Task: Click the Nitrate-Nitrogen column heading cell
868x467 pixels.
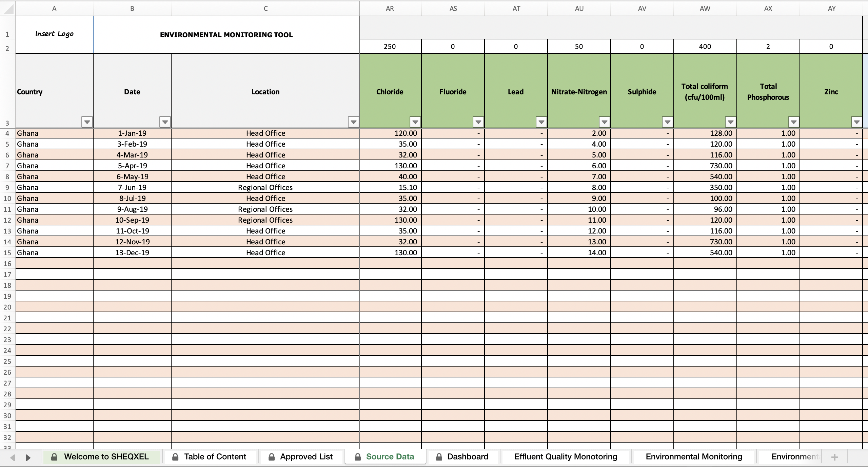Action: pos(579,91)
